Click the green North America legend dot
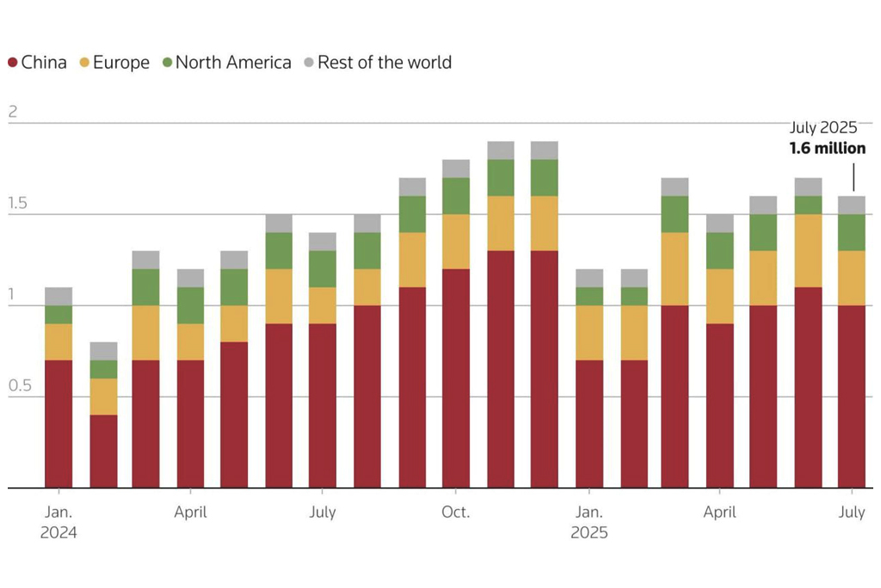This screenshot has height=588, width=881. tap(168, 63)
